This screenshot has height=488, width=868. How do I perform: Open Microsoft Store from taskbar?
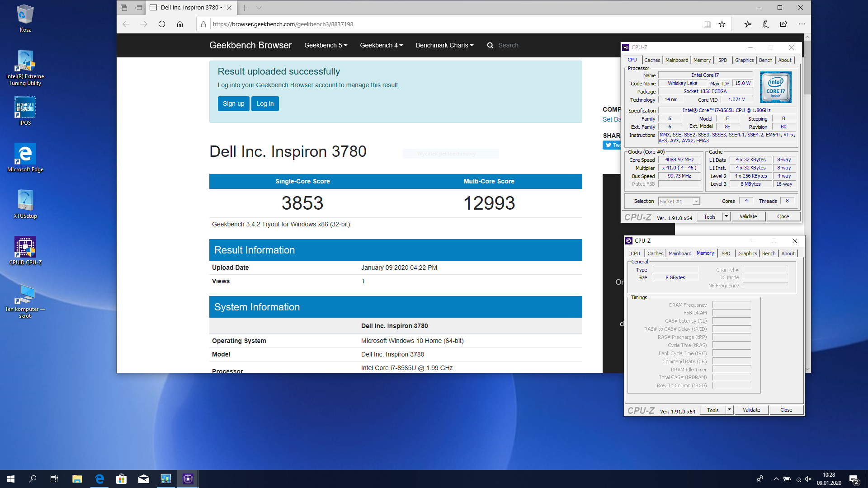pos(121,479)
